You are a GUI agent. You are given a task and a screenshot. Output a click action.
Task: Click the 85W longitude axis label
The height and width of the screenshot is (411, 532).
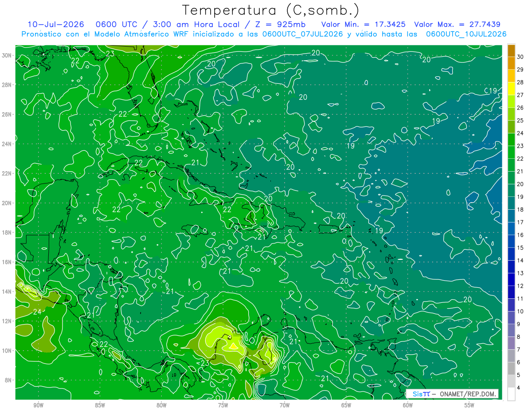(x=100, y=405)
